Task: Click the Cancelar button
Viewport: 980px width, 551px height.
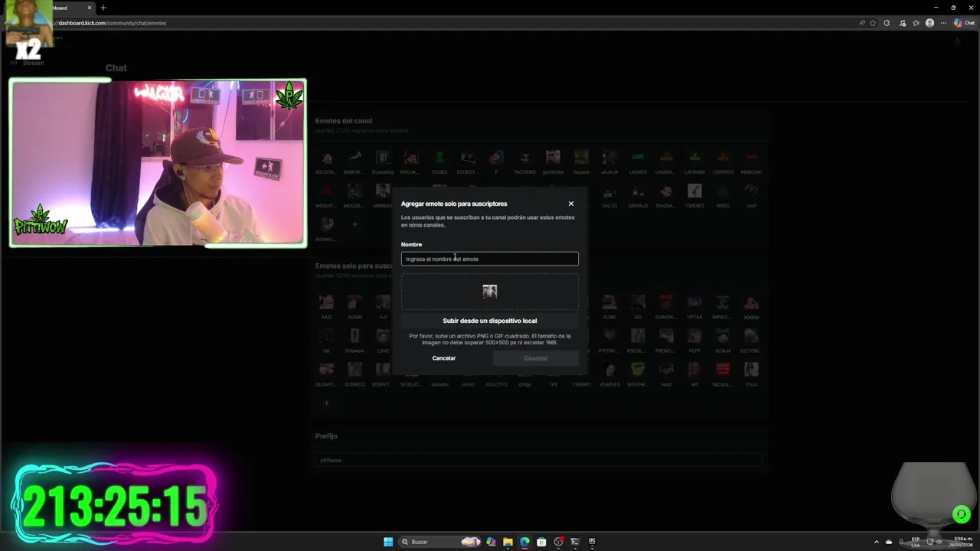Action: tap(444, 358)
